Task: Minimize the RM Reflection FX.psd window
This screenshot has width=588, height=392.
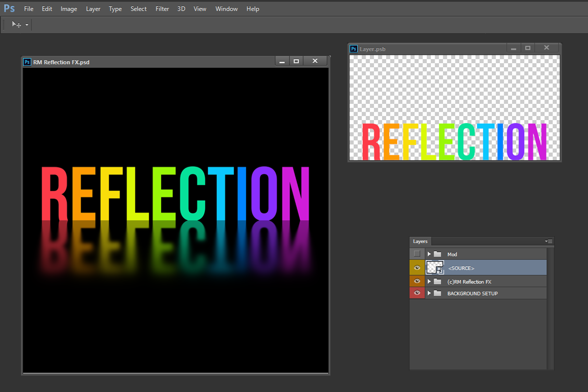Action: click(282, 61)
